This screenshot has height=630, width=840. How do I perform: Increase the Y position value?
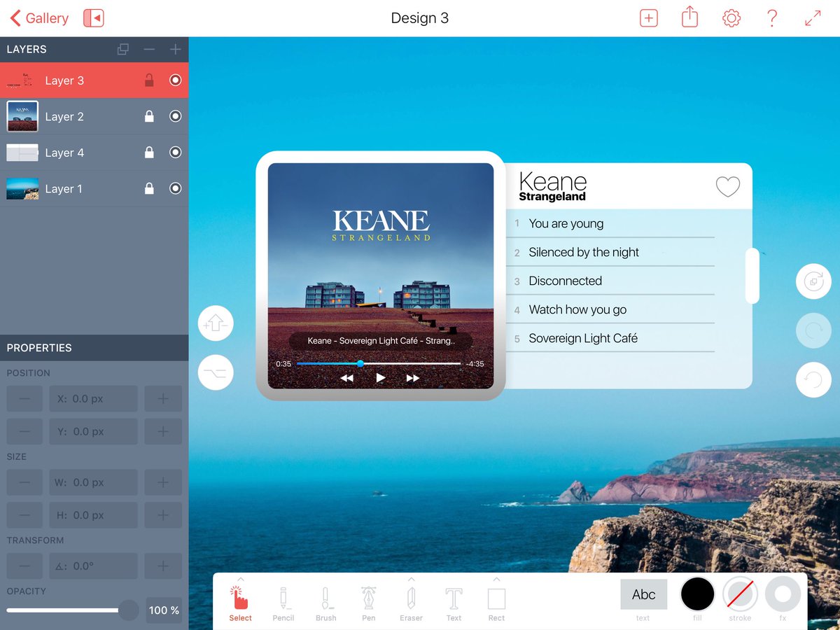163,432
